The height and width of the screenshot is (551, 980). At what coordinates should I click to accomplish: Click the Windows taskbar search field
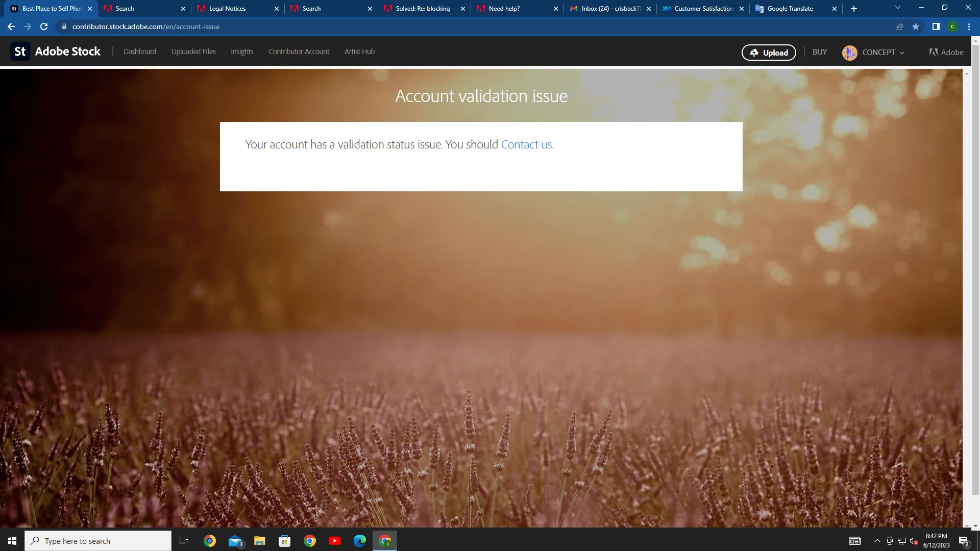click(98, 541)
